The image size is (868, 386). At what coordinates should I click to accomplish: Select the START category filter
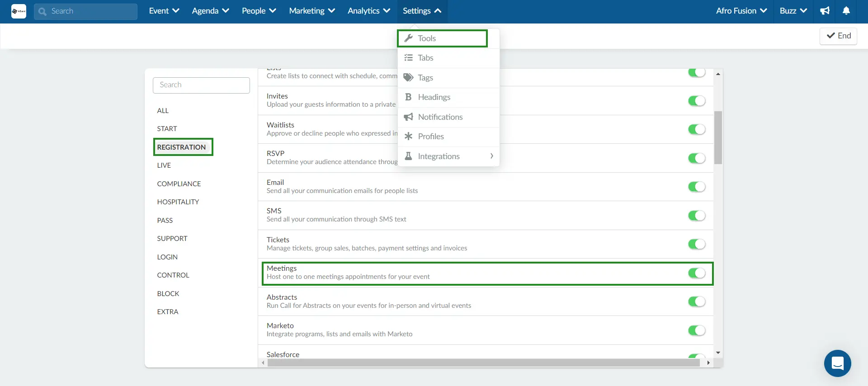[167, 129]
